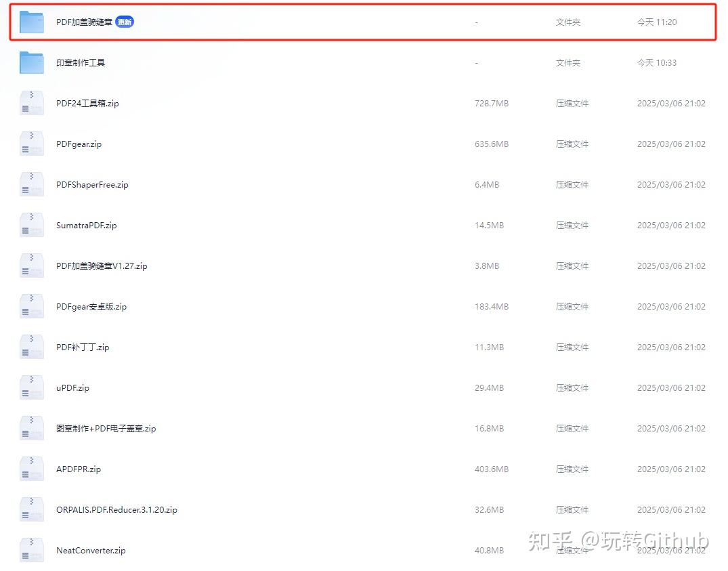Viewport: 728px width, 571px height.
Task: Click the zip icon for PDFgear安卓版.zip
Action: (32, 306)
